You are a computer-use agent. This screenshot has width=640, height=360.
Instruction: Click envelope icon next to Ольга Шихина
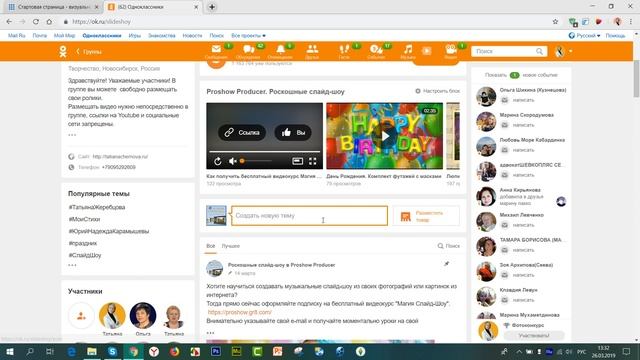(x=505, y=100)
